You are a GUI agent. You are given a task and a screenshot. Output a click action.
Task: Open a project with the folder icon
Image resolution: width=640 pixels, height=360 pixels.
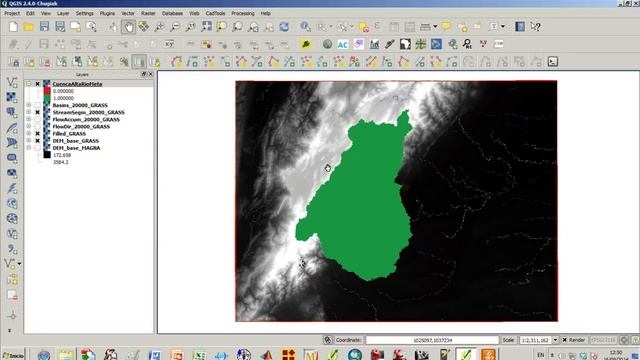[x=29, y=27]
